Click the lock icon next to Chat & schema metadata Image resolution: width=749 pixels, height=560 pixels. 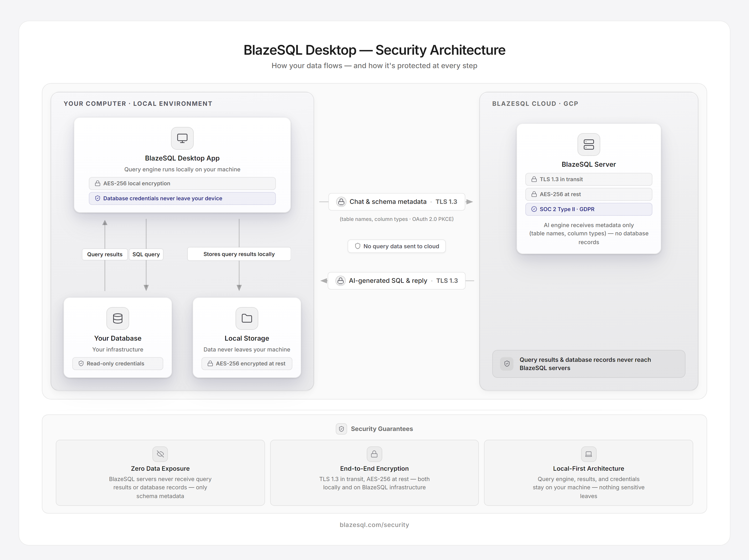[x=341, y=202]
